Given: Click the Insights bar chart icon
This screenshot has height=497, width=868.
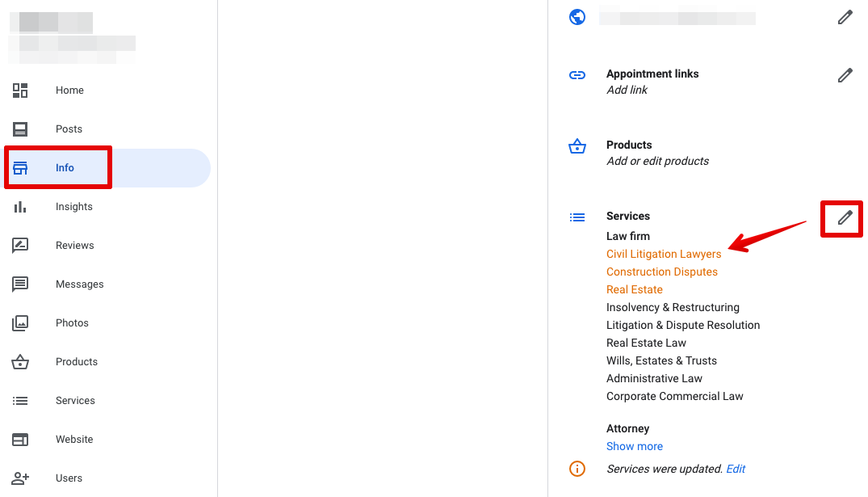Looking at the screenshot, I should coord(20,207).
